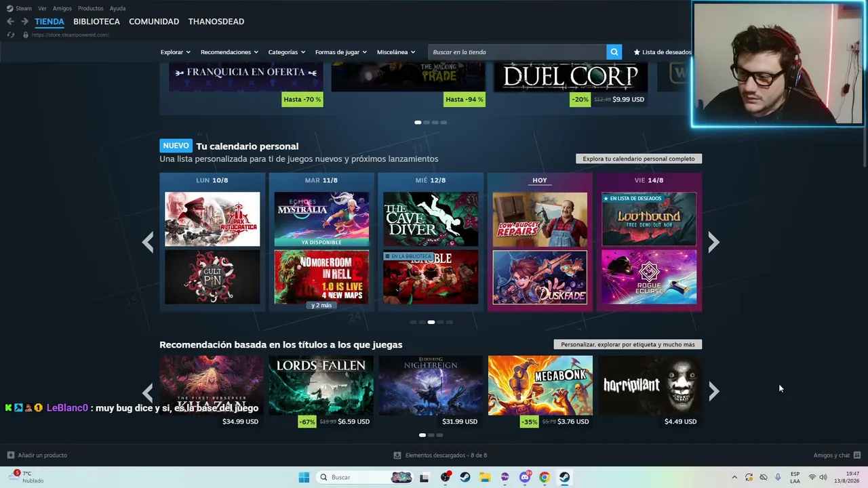Go forward with the Steam forward arrow
Screen dimensions: 868x488
[24, 22]
